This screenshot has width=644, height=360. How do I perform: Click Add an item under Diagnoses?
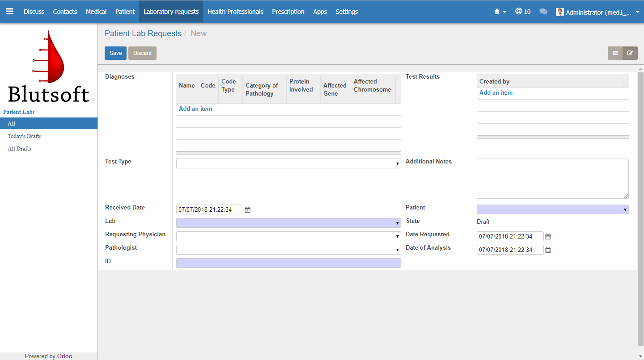coord(195,109)
